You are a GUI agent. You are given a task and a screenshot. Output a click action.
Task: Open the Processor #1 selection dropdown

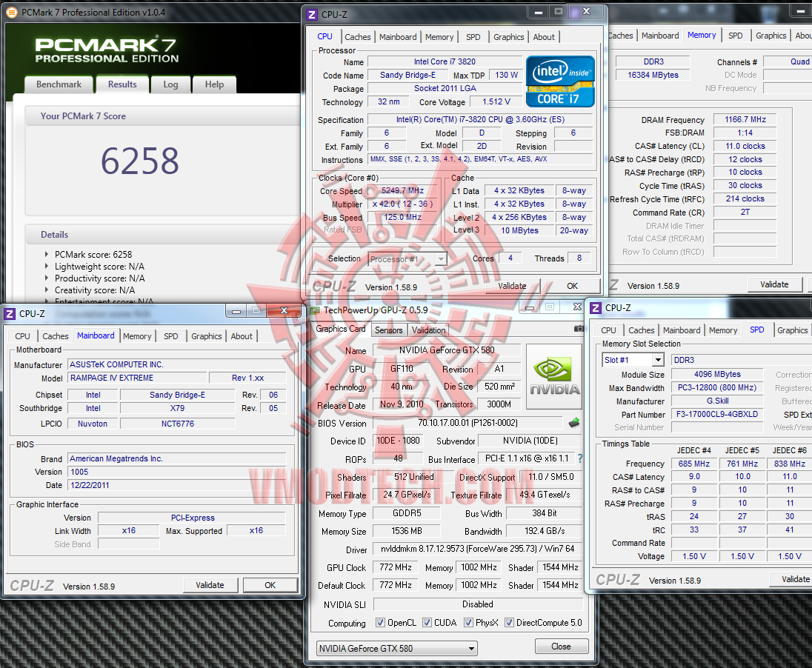point(407,259)
